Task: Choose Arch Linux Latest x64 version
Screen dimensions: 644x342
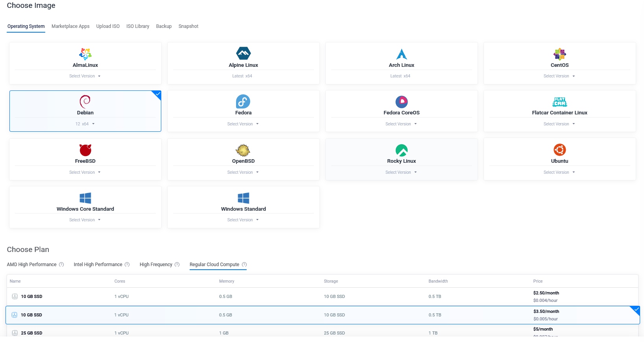Action: coord(400,76)
